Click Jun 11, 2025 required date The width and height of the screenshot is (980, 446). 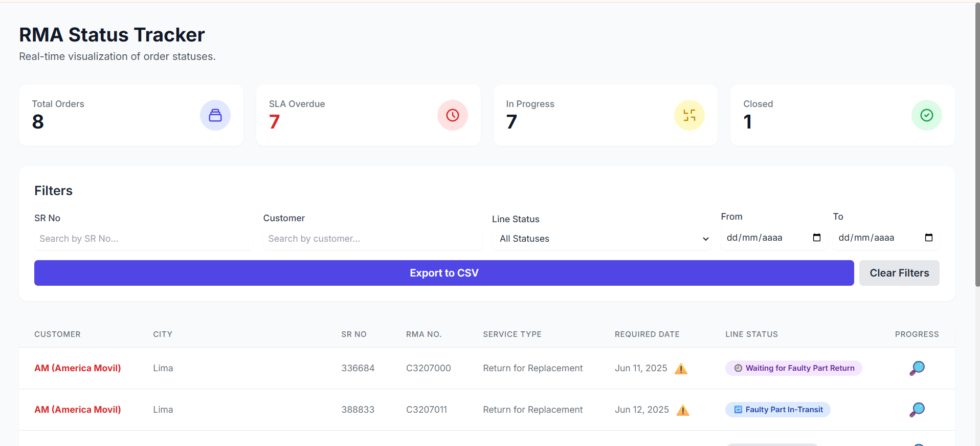pos(641,368)
